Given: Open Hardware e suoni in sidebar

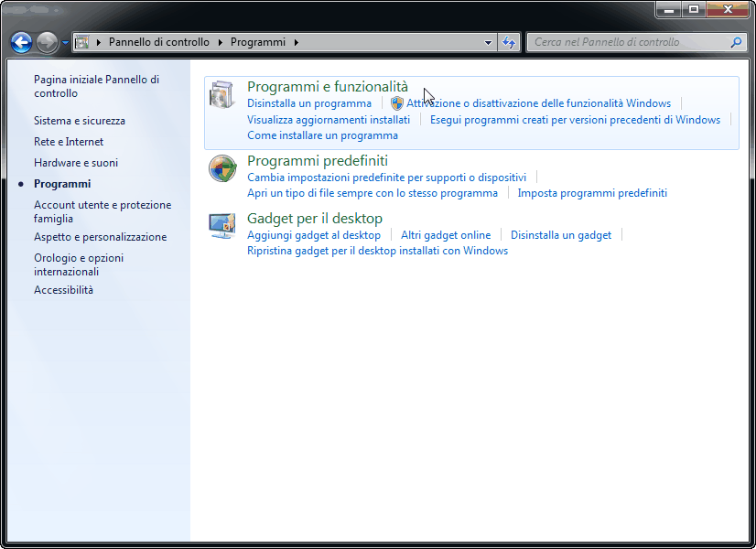Looking at the screenshot, I should click(76, 163).
